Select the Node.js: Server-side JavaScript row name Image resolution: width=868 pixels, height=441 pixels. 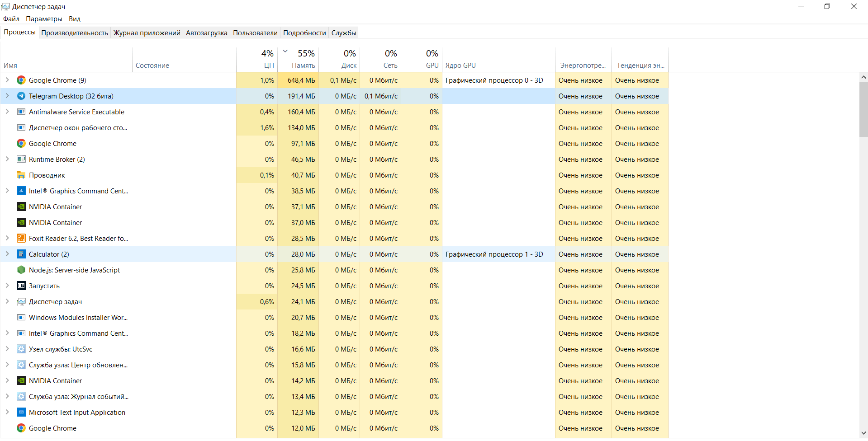[x=74, y=270]
